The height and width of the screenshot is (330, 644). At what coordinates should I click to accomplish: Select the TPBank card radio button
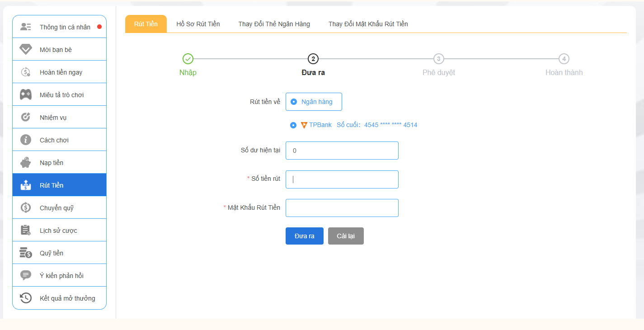pos(293,125)
